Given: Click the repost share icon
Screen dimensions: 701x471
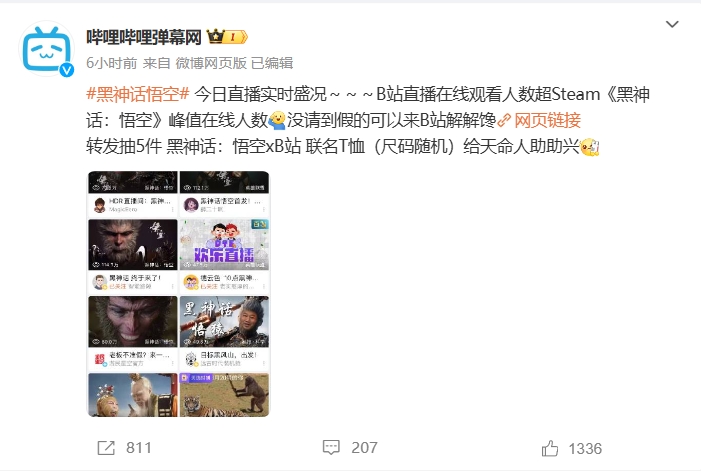Looking at the screenshot, I should (106, 448).
